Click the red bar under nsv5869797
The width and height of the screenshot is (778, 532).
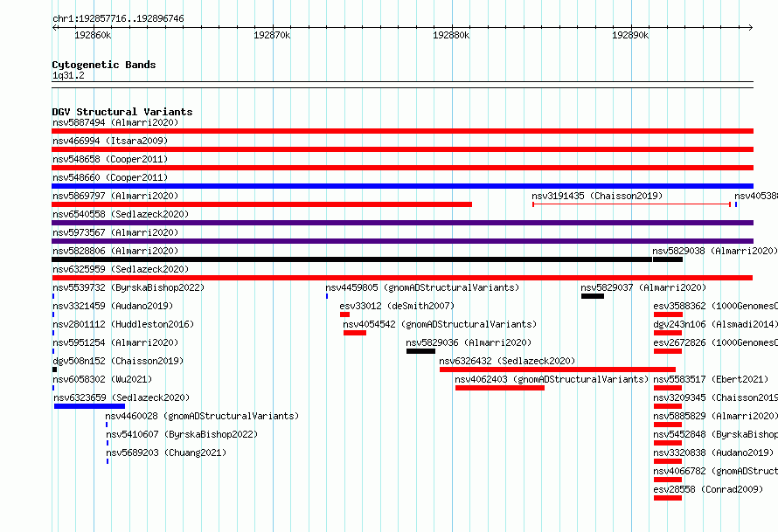click(x=262, y=204)
